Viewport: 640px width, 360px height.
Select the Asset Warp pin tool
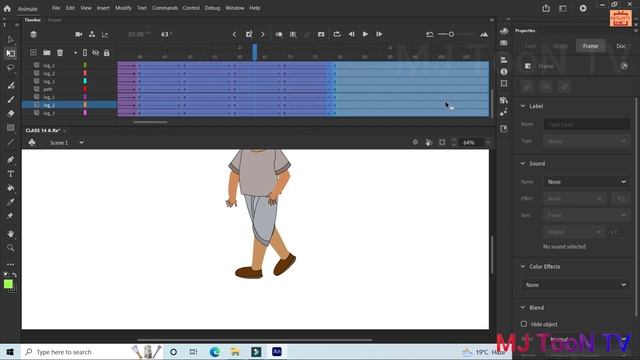click(11, 216)
